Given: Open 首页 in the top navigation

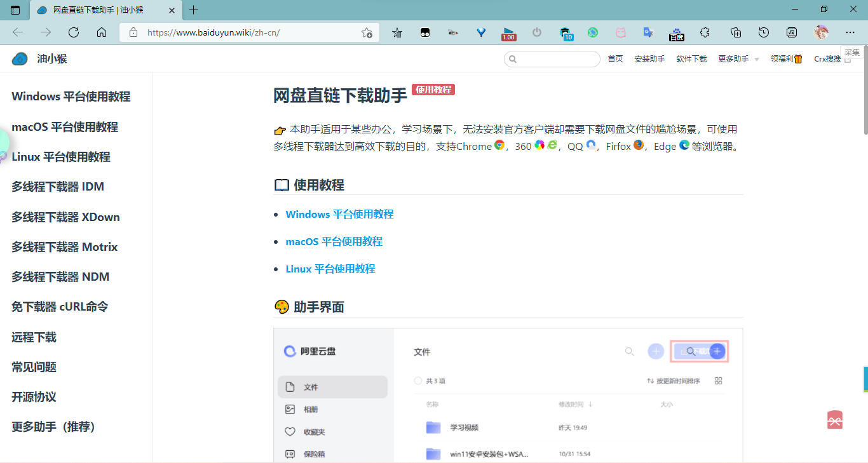Looking at the screenshot, I should tap(615, 59).
